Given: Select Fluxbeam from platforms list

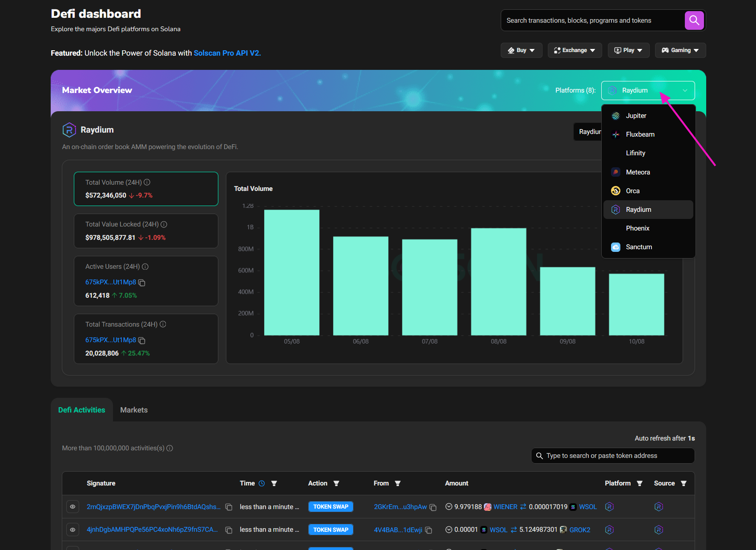Looking at the screenshot, I should (x=648, y=134).
